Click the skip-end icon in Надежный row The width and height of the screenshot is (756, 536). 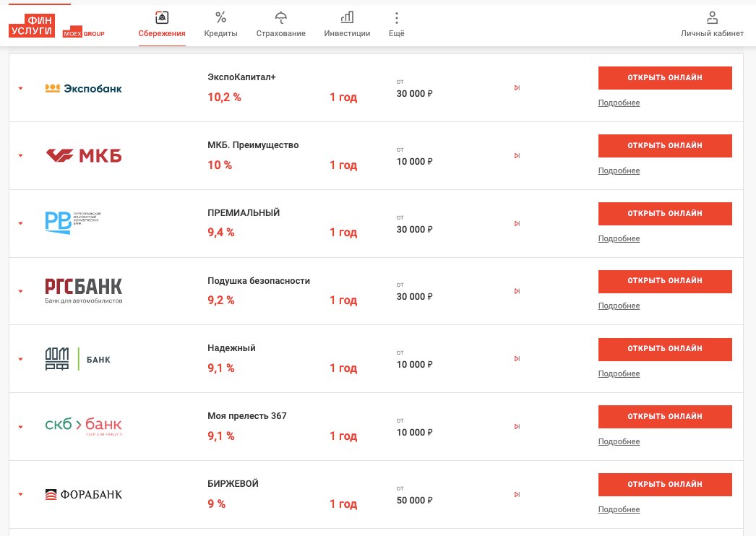click(x=517, y=358)
